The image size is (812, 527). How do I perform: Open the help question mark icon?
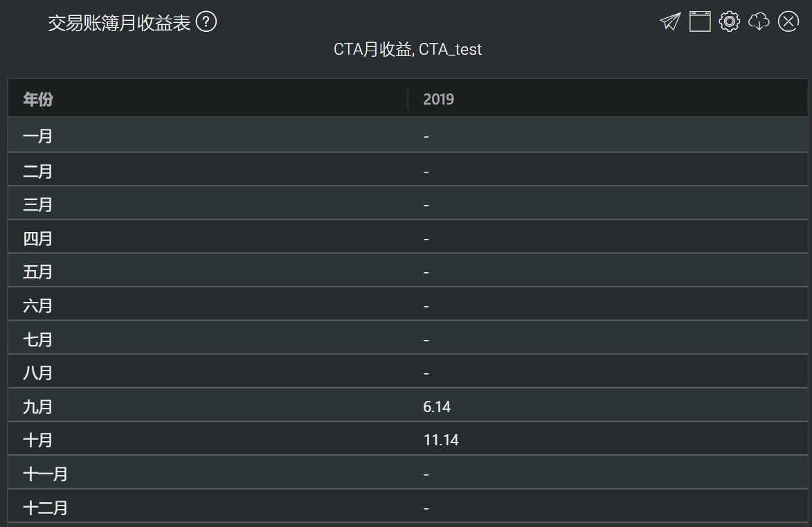pyautogui.click(x=206, y=22)
